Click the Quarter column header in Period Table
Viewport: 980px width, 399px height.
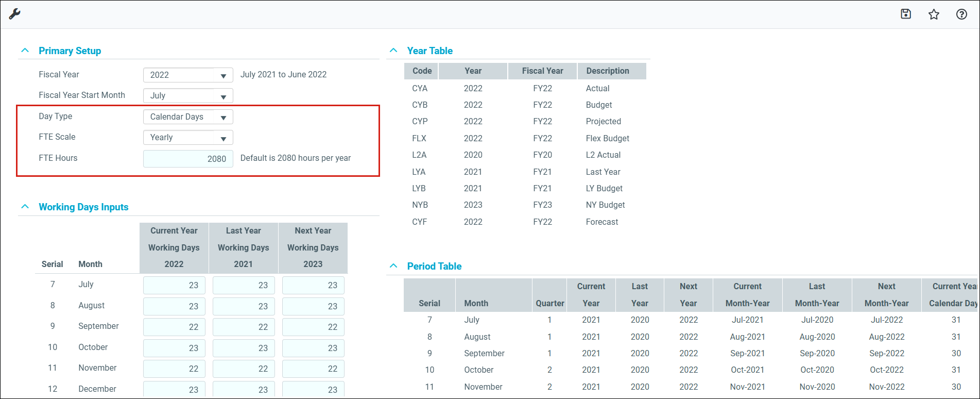tap(549, 303)
